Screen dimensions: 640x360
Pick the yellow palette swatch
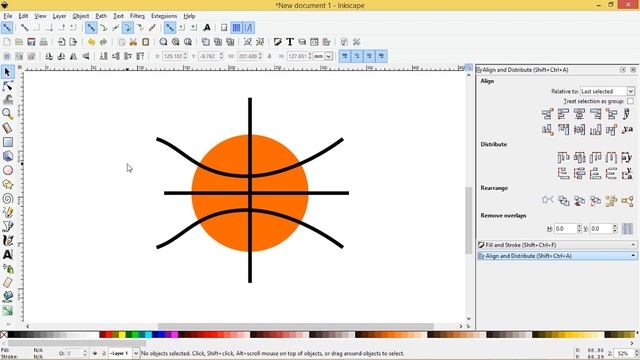pyautogui.click(x=122, y=335)
